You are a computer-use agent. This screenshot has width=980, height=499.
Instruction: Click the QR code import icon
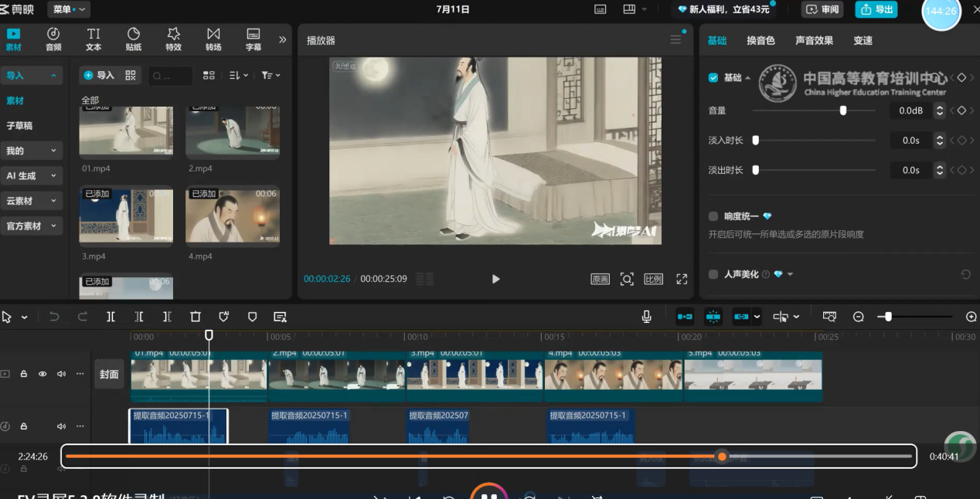pos(131,75)
